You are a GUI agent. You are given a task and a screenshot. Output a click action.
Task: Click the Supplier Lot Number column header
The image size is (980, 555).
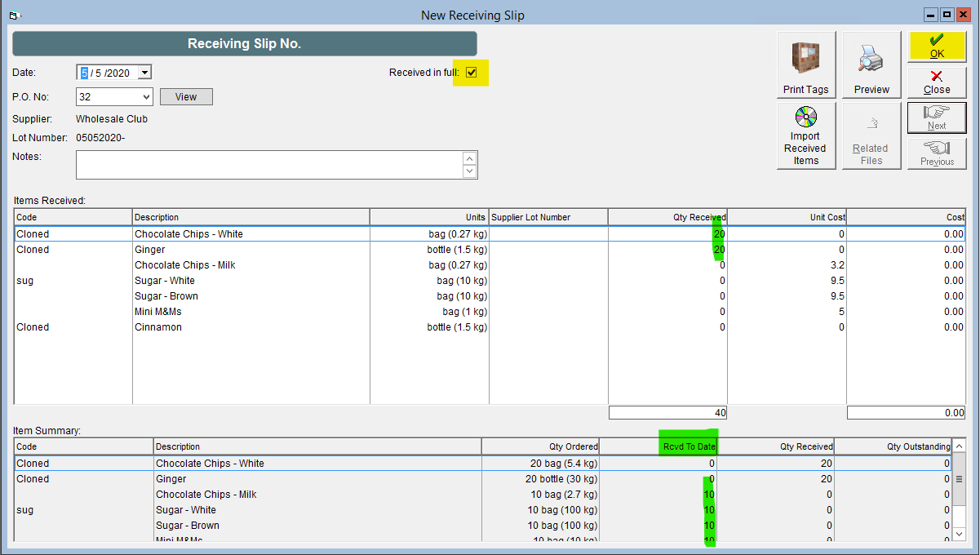point(548,217)
